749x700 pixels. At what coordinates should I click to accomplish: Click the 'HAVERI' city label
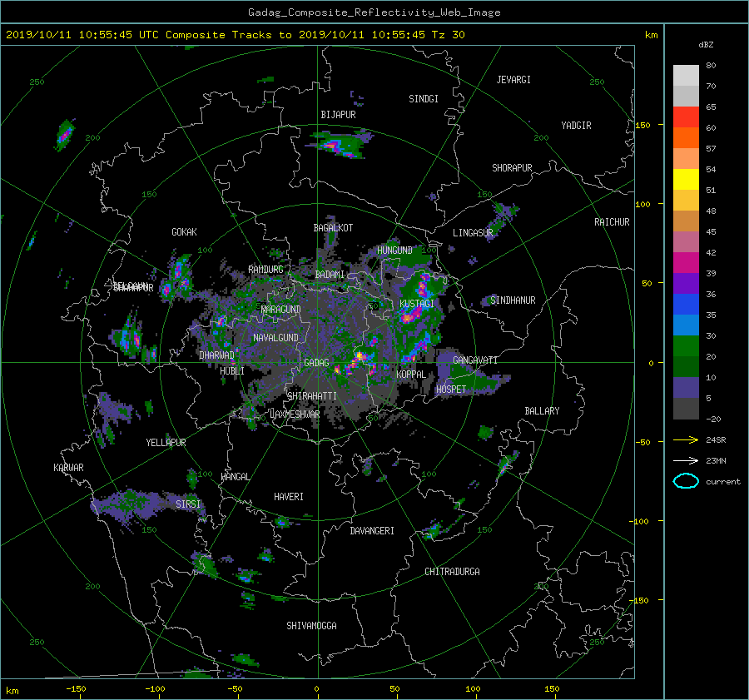pos(289,497)
